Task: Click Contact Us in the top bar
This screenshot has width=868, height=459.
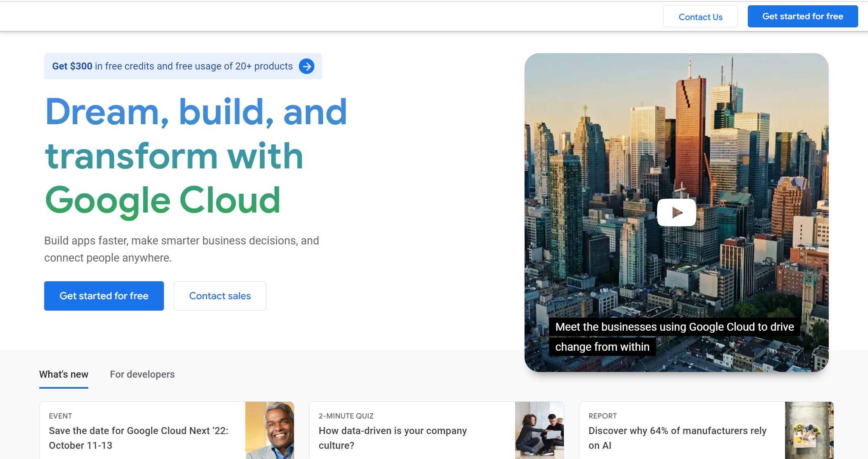Action: click(x=700, y=17)
